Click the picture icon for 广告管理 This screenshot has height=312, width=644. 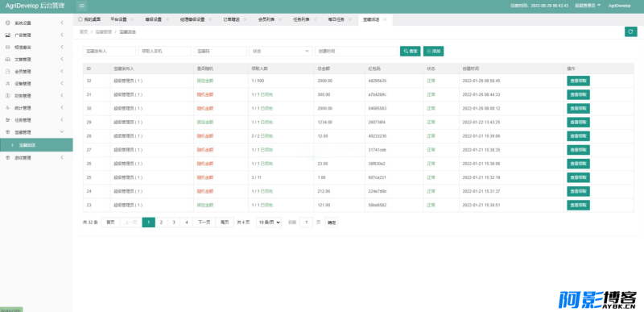tap(7, 35)
